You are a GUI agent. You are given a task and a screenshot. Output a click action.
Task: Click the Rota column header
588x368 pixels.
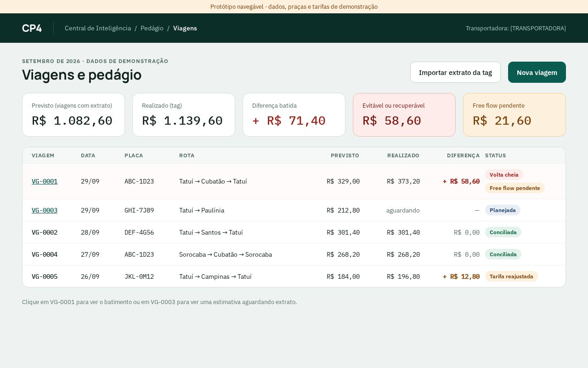pyautogui.click(x=187, y=155)
